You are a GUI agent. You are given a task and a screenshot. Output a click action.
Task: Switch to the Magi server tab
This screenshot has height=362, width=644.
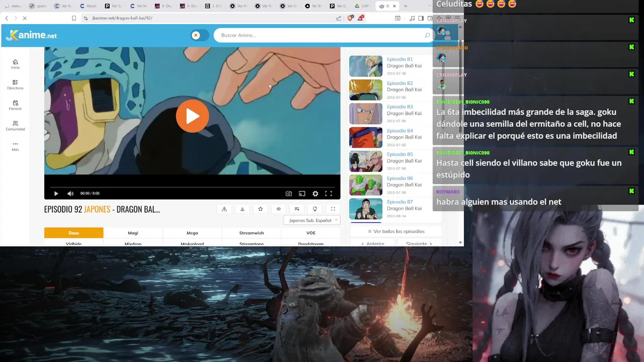click(x=133, y=233)
